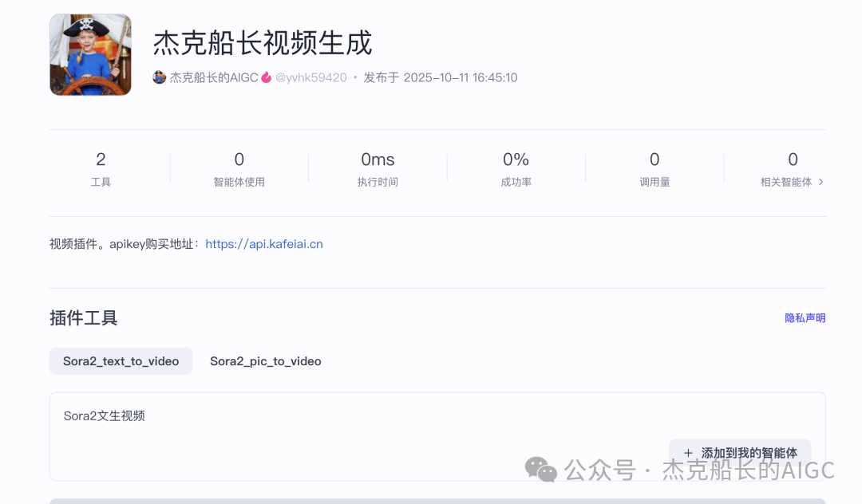862x504 pixels.
Task: Select the Sora2_text_to_video tab
Action: (121, 361)
